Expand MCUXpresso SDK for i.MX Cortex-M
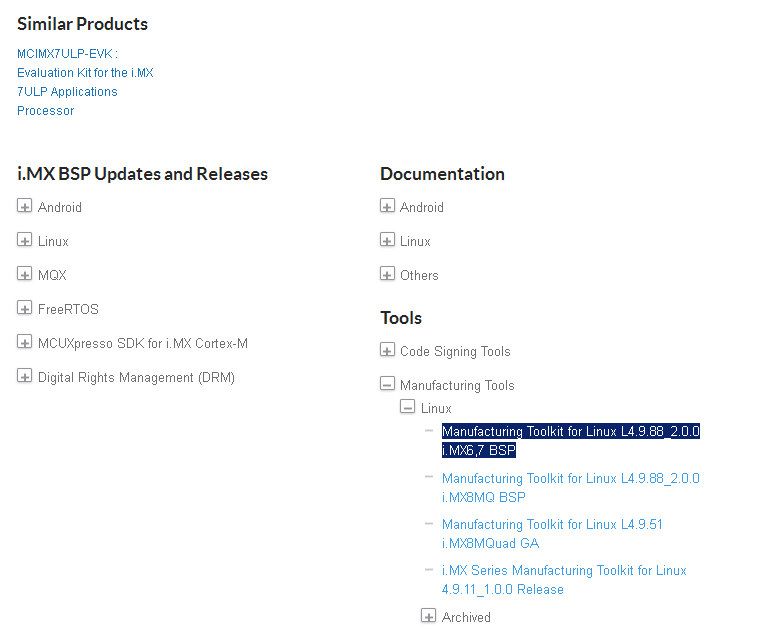 point(25,343)
